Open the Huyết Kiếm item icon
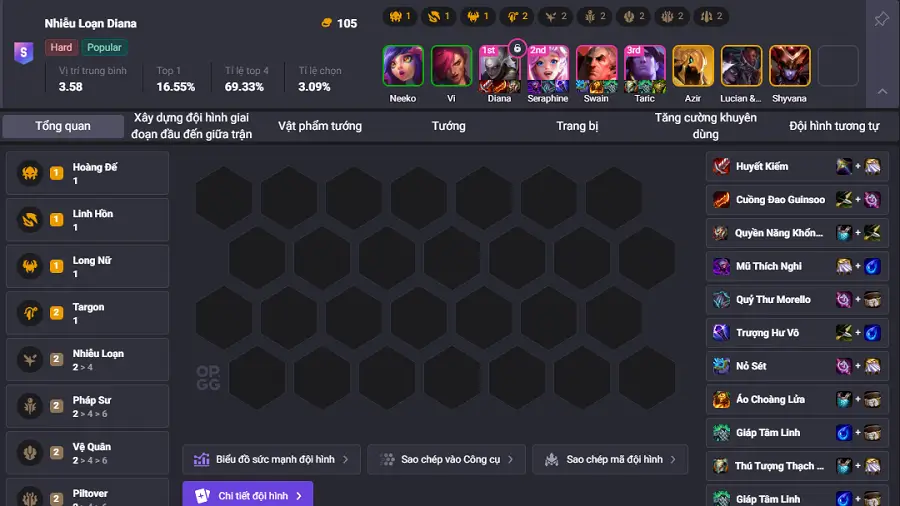Image resolution: width=900 pixels, height=506 pixels. 721,166
